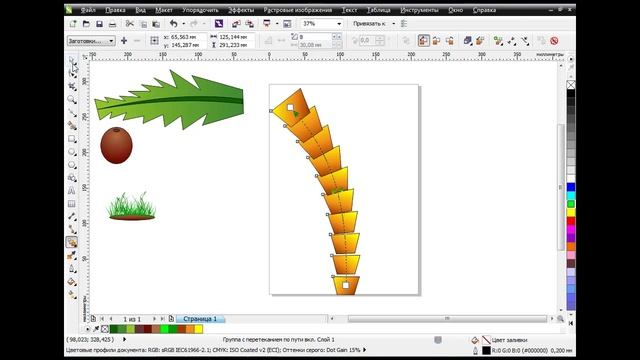
Task: Click the horizontal scrollbar thumb
Action: point(447,319)
